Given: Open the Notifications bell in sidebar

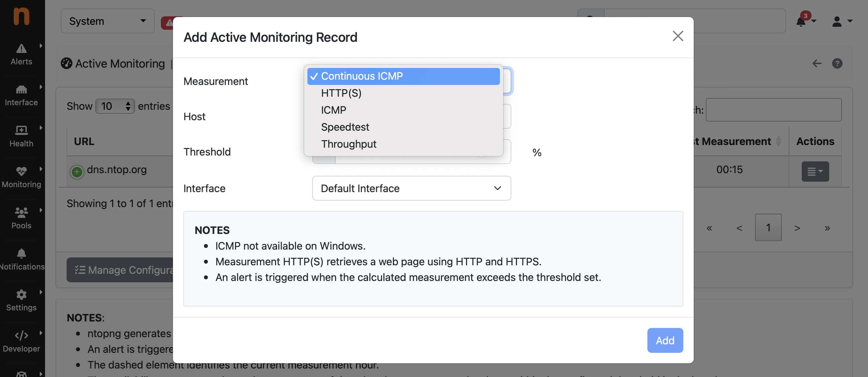Looking at the screenshot, I should tap(22, 259).
